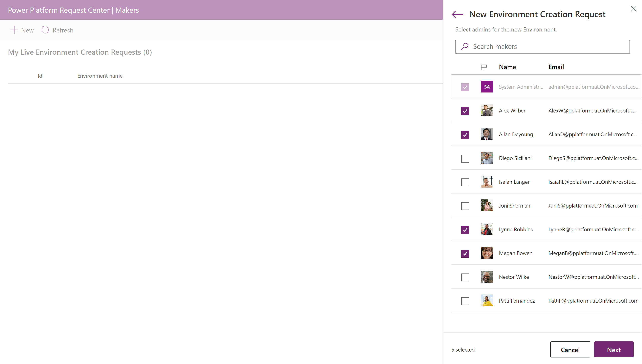Viewport: 642px width, 364px height.
Task: Toggle checkbox for Diego Siciliani
Action: click(x=465, y=158)
